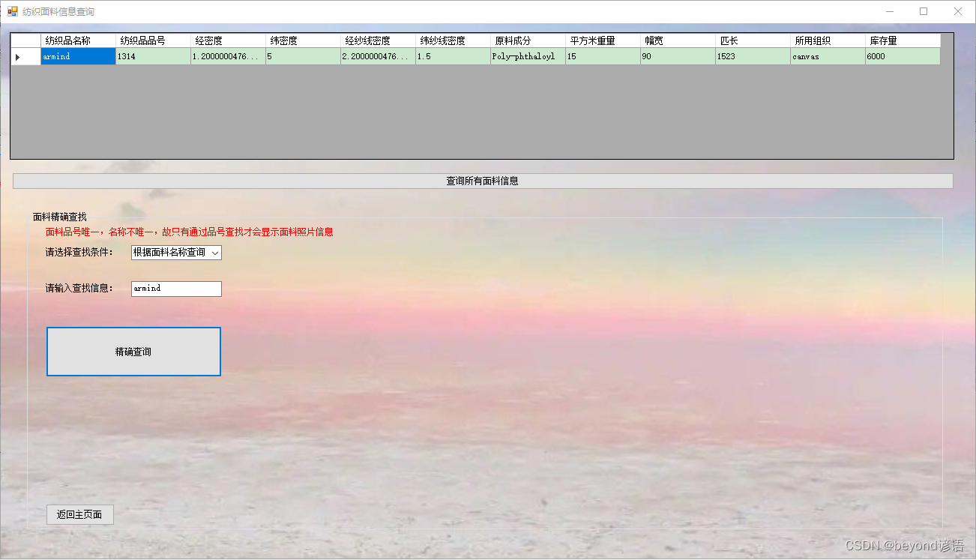This screenshot has height=560, width=976.
Task: Select the 纬密度 cell with value 5
Action: [304, 57]
